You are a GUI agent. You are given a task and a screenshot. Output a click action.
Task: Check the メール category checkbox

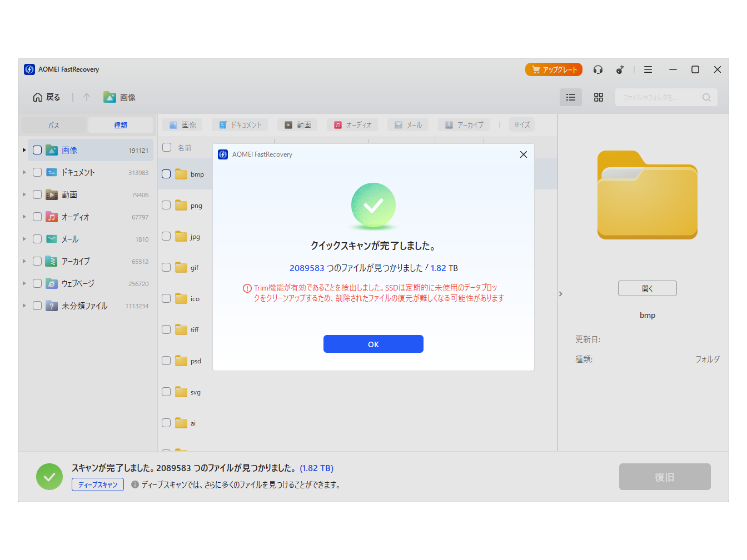point(37,239)
